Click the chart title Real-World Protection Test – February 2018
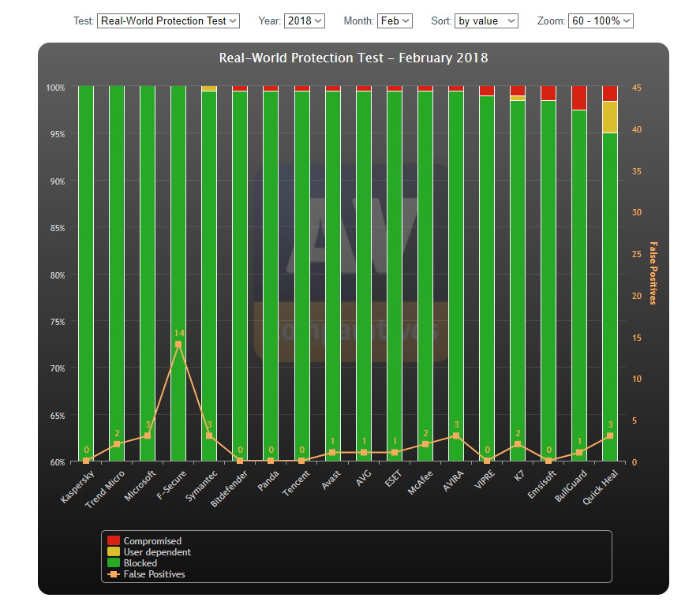 (354, 58)
